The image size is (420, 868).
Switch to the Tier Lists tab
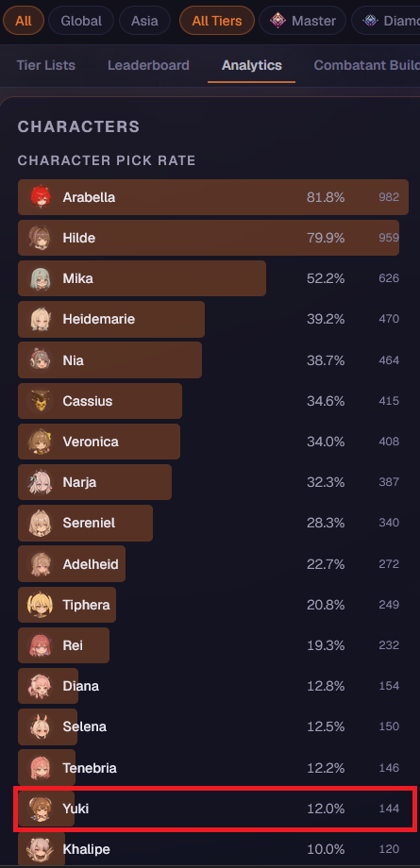click(x=46, y=65)
